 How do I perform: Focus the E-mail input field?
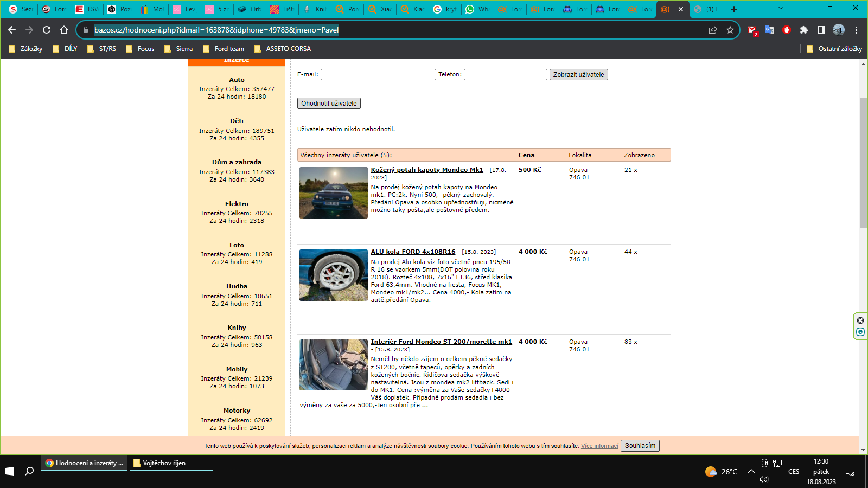[378, 74]
